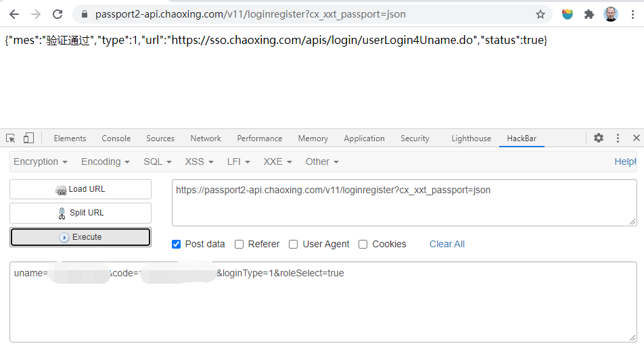Switch to the Performance tab

click(260, 138)
